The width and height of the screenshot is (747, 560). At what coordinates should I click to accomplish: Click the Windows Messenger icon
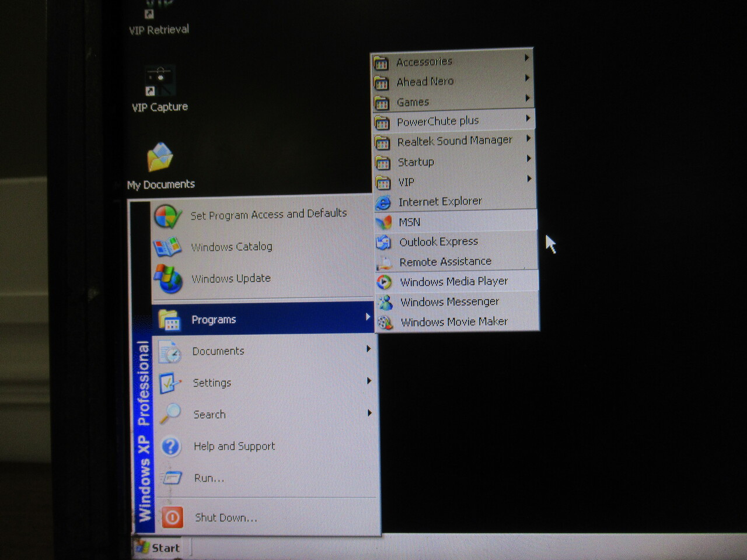coord(385,302)
